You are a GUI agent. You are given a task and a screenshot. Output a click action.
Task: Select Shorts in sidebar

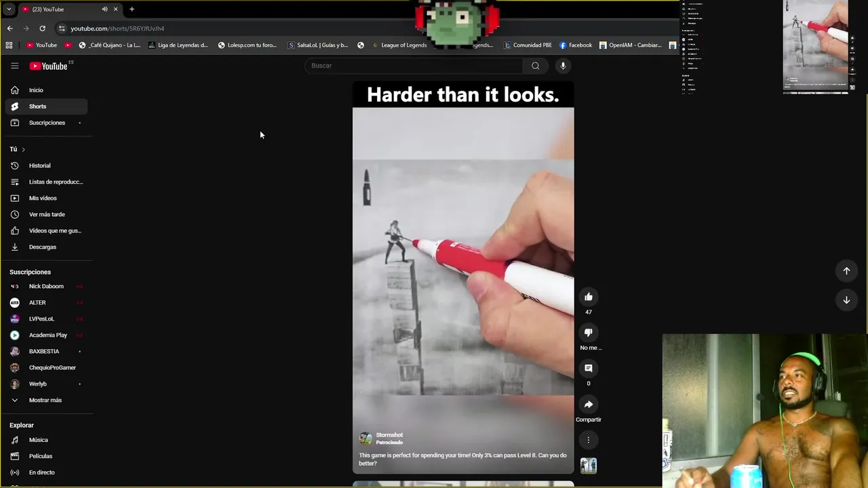[46, 106]
